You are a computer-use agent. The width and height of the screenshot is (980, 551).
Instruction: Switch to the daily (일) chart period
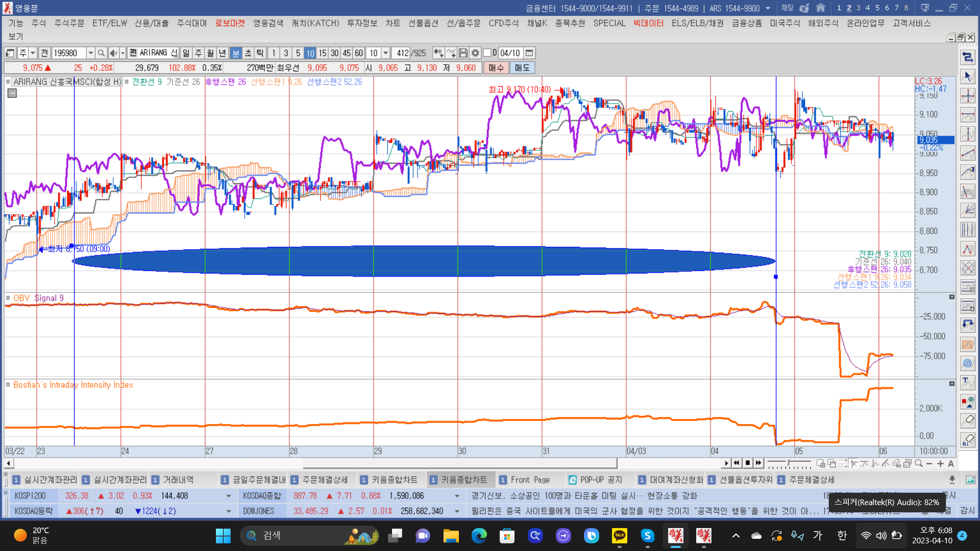point(186,53)
